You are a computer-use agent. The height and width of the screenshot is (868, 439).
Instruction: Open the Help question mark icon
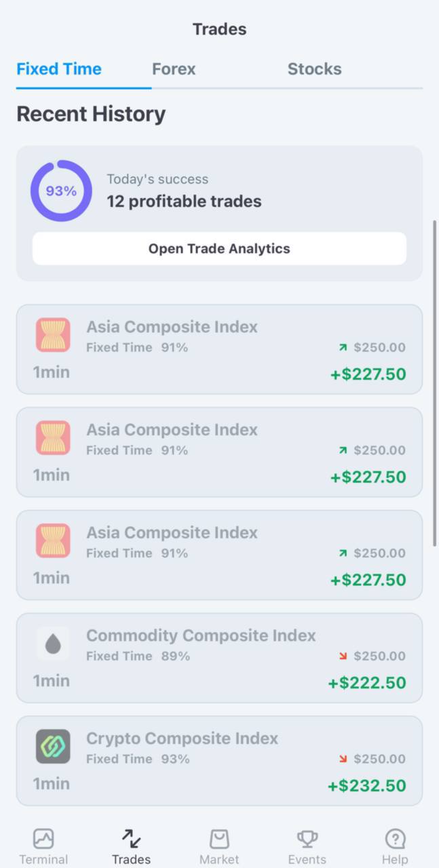tap(395, 838)
